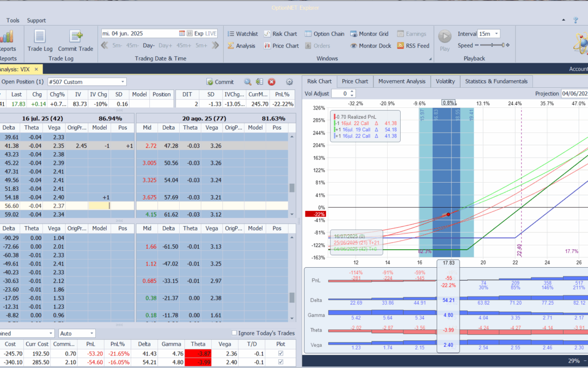Open the Risk Chart window from ribbon
The width and height of the screenshot is (588, 368).
pos(280,34)
